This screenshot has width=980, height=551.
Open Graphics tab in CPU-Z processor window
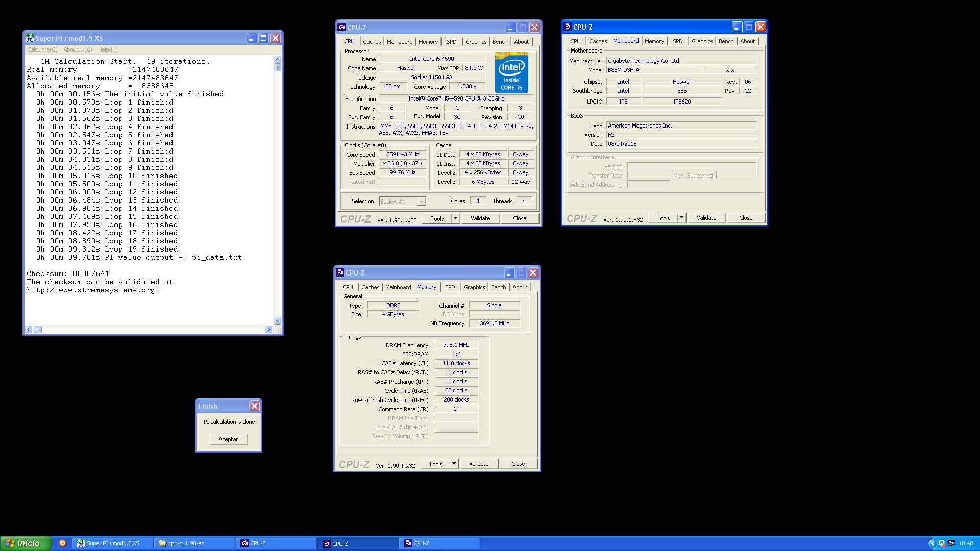point(476,42)
